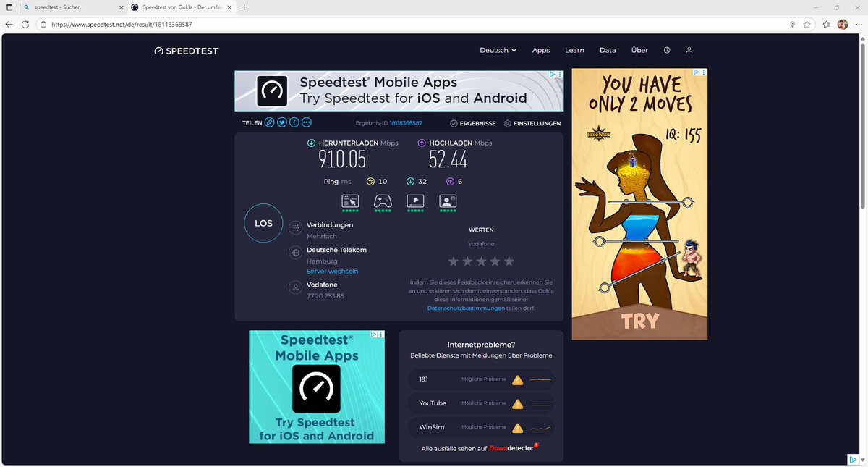
Task: Close the Speedtest von Ookla tab
Action: coord(230,7)
